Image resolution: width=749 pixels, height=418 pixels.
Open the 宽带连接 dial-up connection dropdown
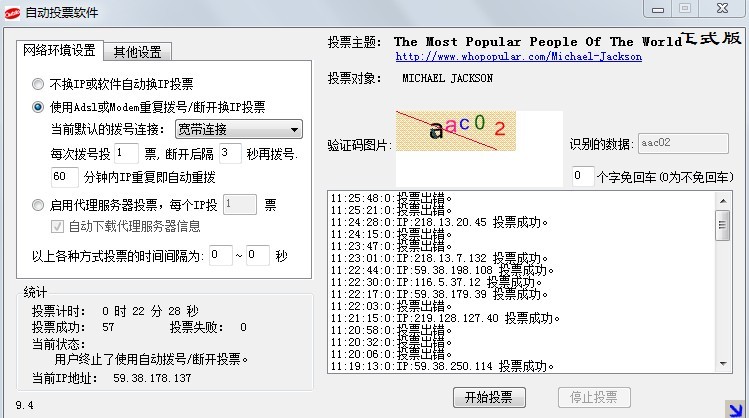tap(238, 129)
